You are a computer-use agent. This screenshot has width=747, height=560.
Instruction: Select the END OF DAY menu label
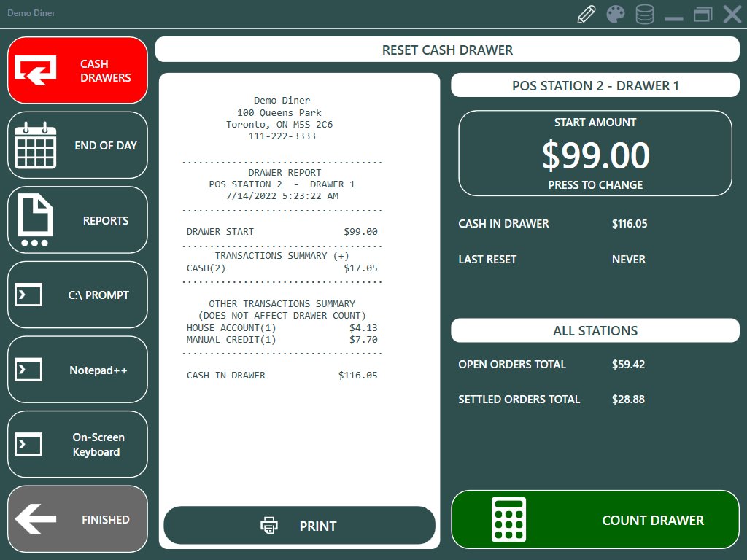[106, 146]
